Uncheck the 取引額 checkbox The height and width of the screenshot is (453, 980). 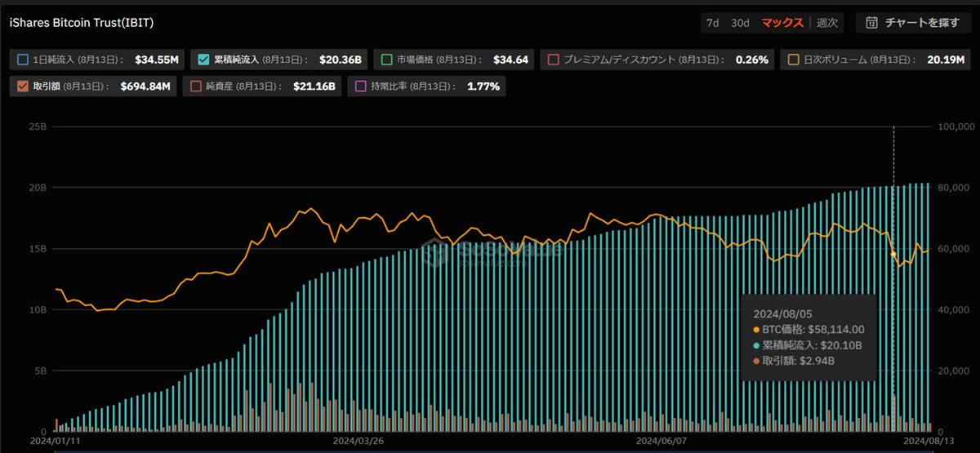point(22,86)
